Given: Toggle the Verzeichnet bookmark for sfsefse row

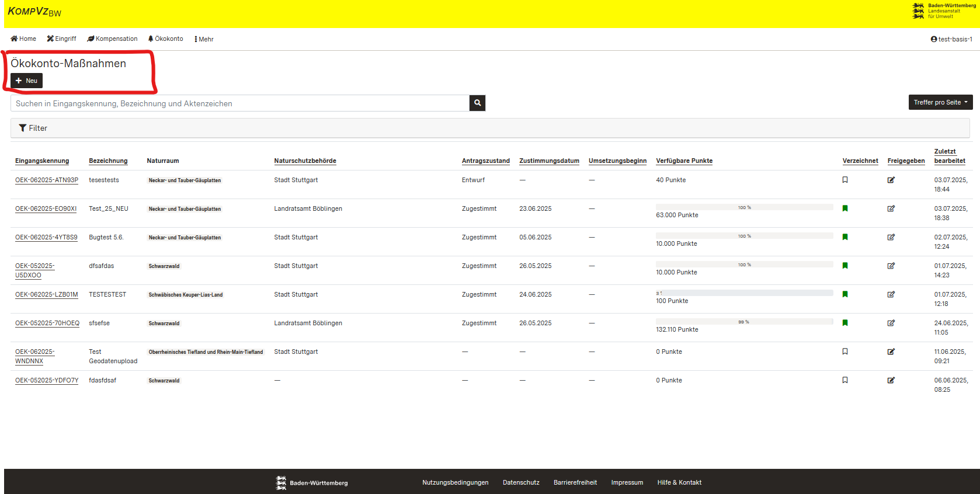Looking at the screenshot, I should 845,323.
